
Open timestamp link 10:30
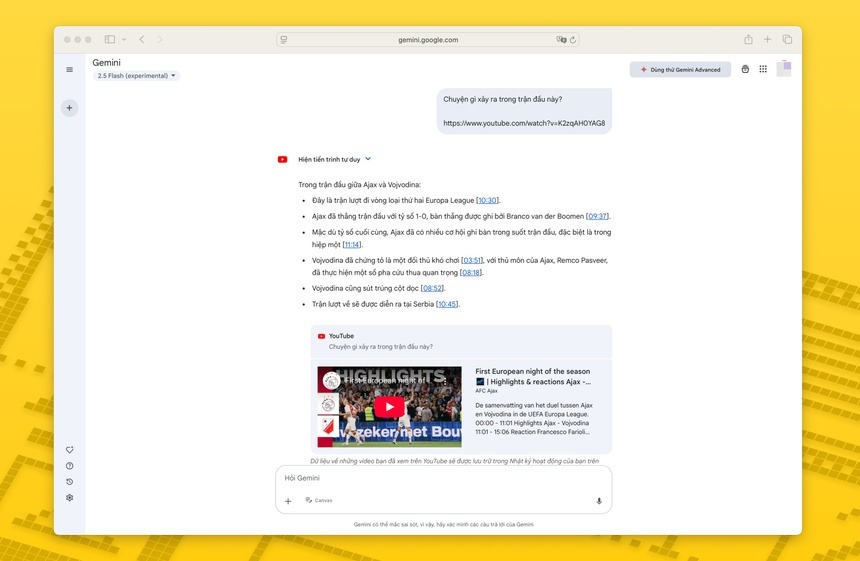coord(487,201)
